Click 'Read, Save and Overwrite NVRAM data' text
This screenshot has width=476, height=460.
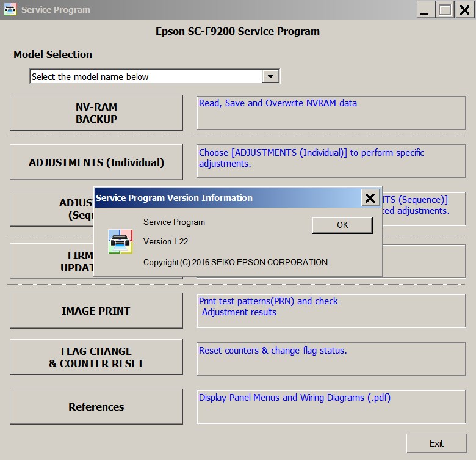(278, 103)
